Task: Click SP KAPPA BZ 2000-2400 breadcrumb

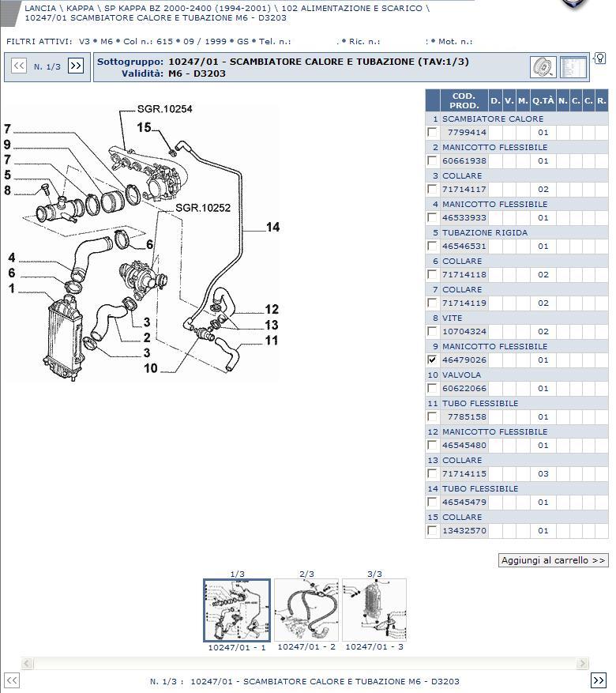Action: pyautogui.click(x=187, y=8)
